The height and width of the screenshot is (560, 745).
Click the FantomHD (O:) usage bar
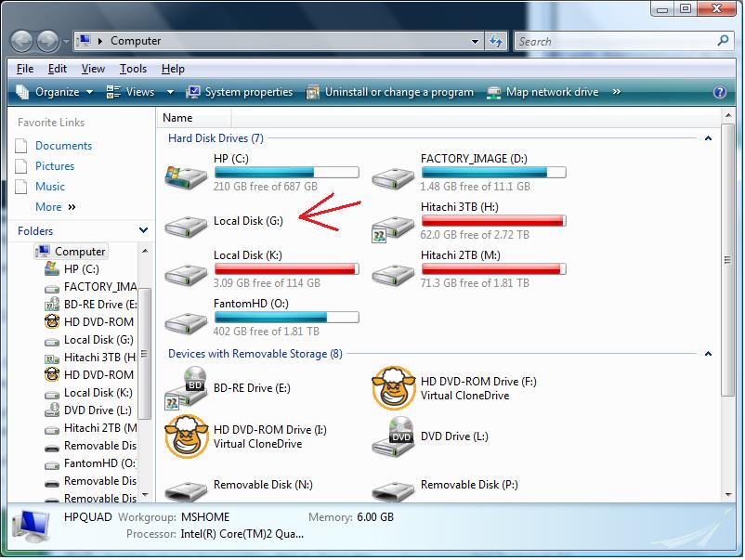point(286,317)
